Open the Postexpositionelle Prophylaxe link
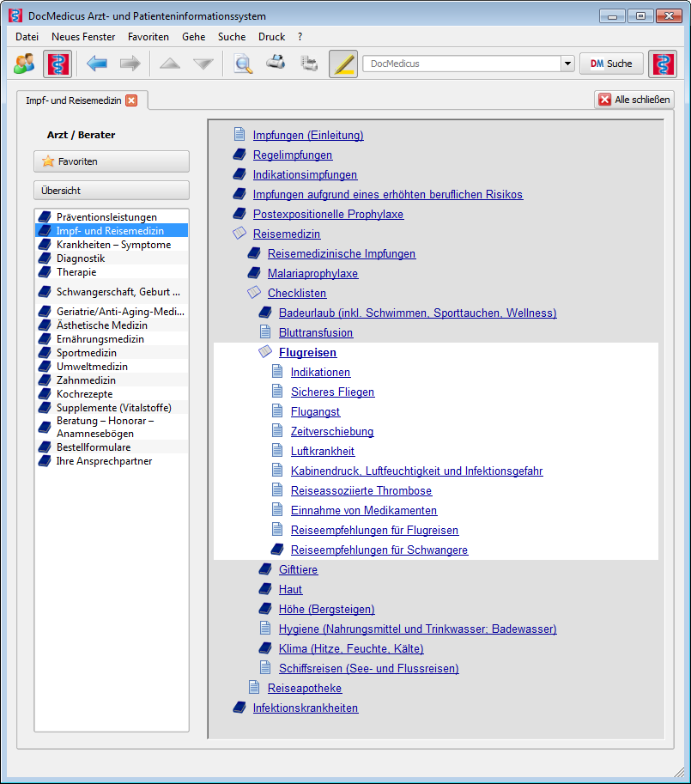Screen dimensions: 691x784 click(328, 214)
